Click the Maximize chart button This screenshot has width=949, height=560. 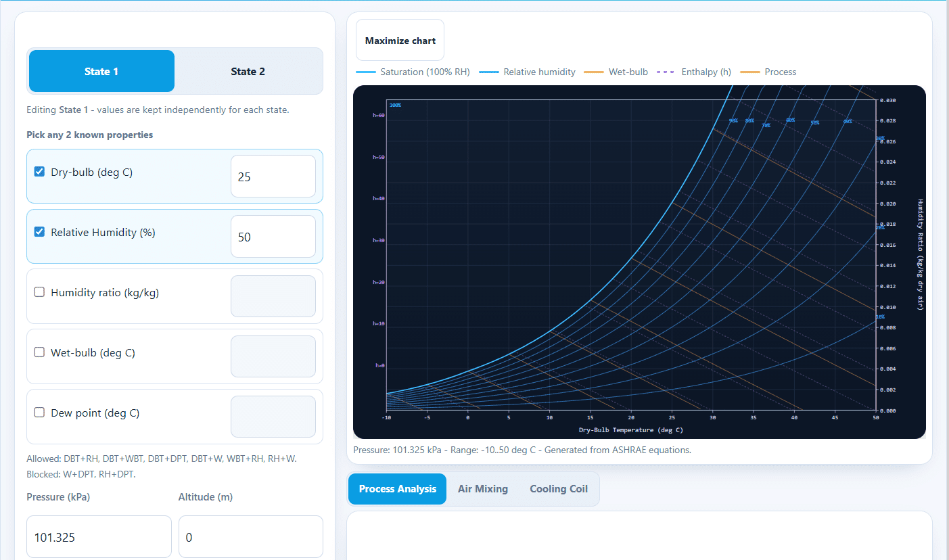tap(400, 41)
